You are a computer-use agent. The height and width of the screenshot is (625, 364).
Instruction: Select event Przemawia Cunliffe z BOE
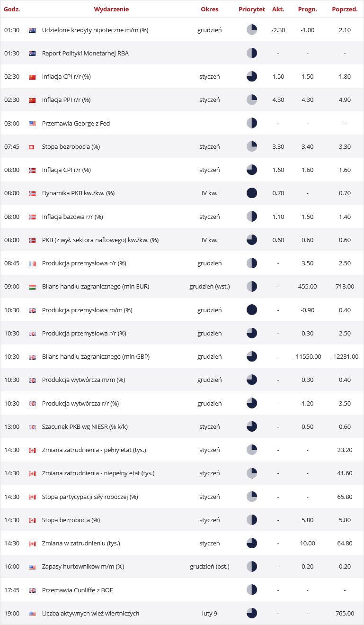coord(78,590)
